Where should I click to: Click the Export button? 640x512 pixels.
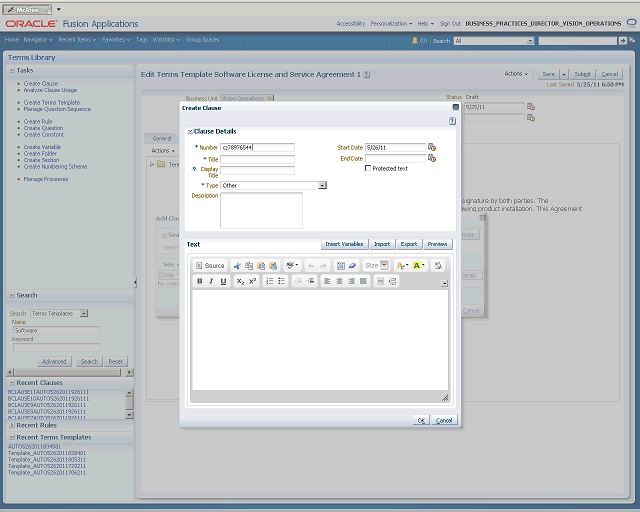click(409, 244)
